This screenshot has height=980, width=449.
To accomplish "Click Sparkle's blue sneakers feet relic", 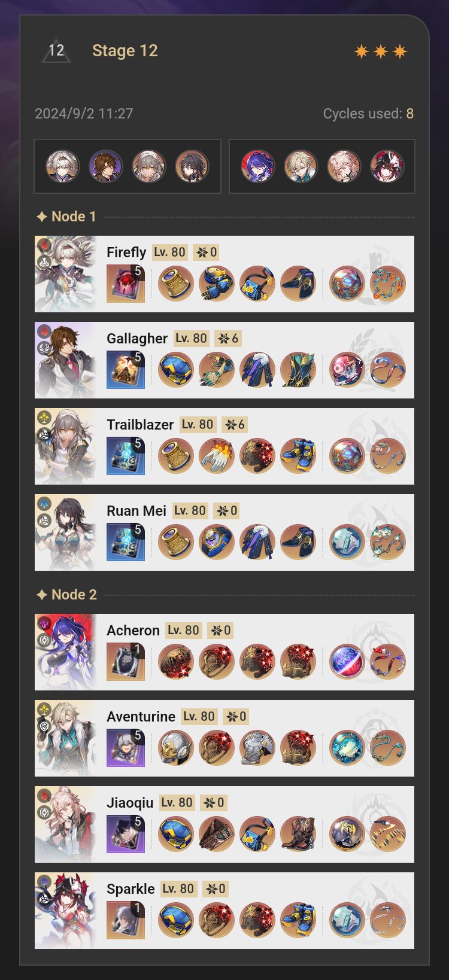I will tap(298, 920).
